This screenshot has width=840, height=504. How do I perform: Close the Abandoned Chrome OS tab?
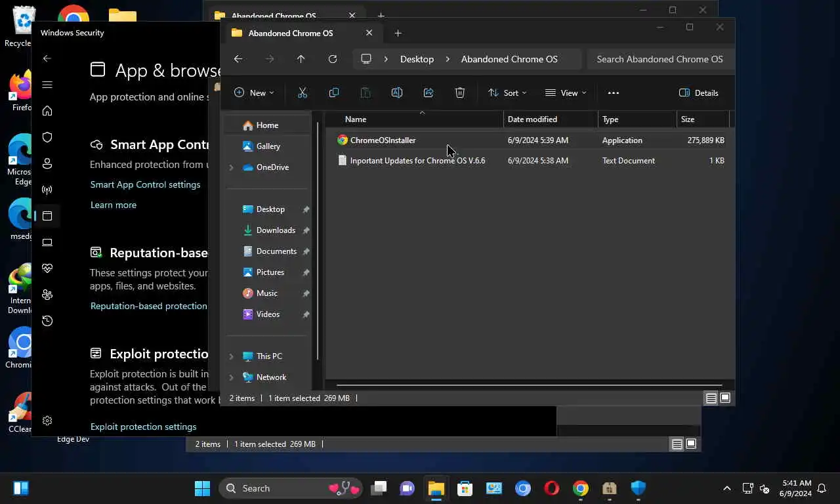(369, 33)
